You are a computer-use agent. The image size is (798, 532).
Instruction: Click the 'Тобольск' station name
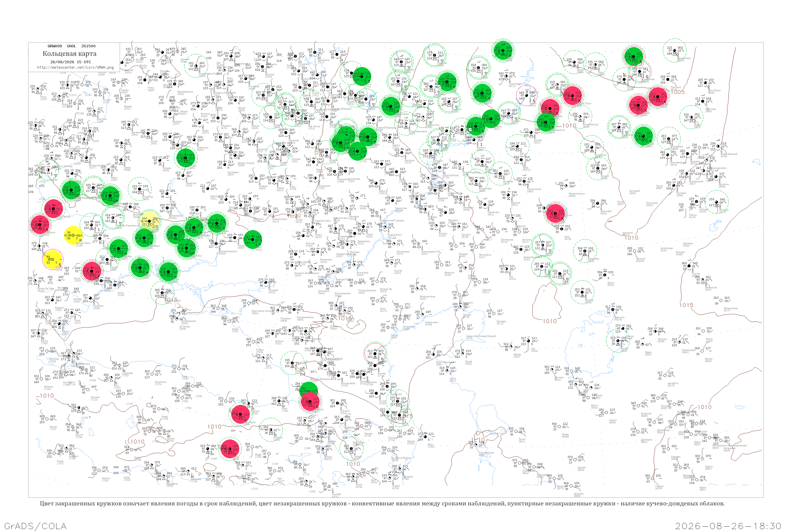tap(676, 88)
